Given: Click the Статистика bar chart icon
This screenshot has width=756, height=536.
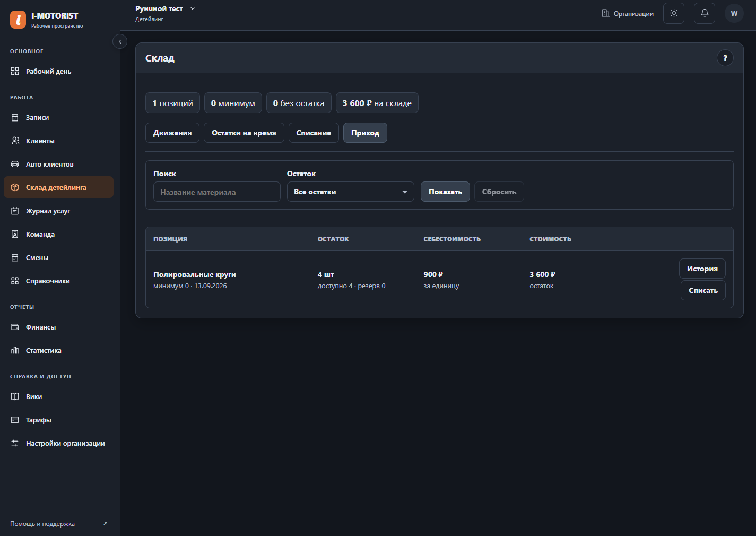Looking at the screenshot, I should coord(15,350).
